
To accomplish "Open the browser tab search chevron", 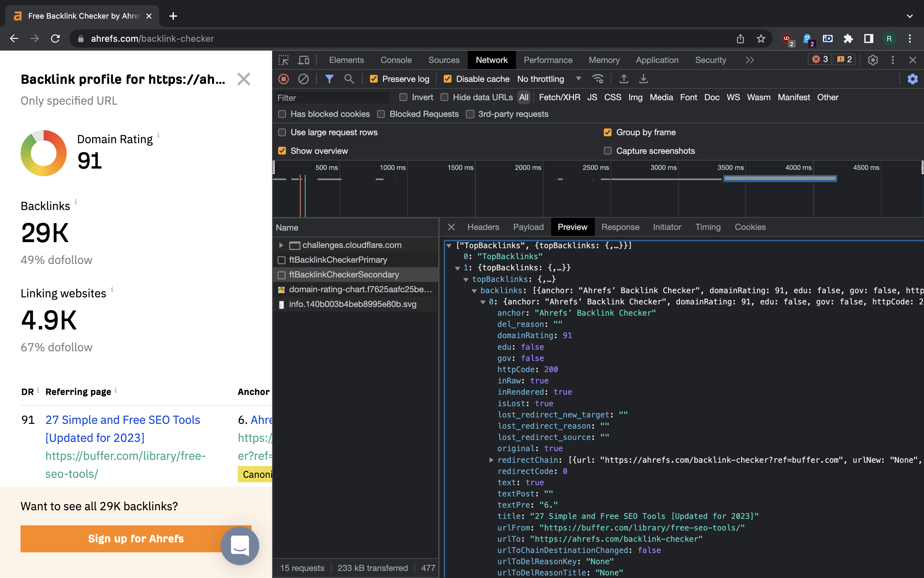I will click(x=910, y=16).
